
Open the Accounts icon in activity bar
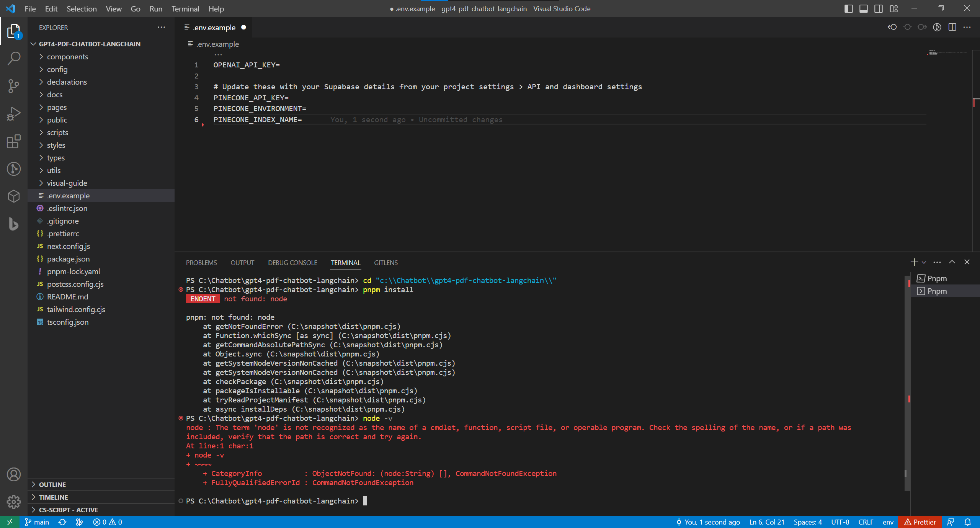pyautogui.click(x=14, y=474)
